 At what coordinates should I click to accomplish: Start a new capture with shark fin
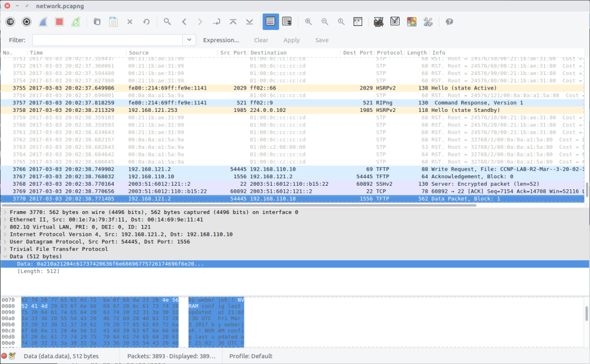43,22
